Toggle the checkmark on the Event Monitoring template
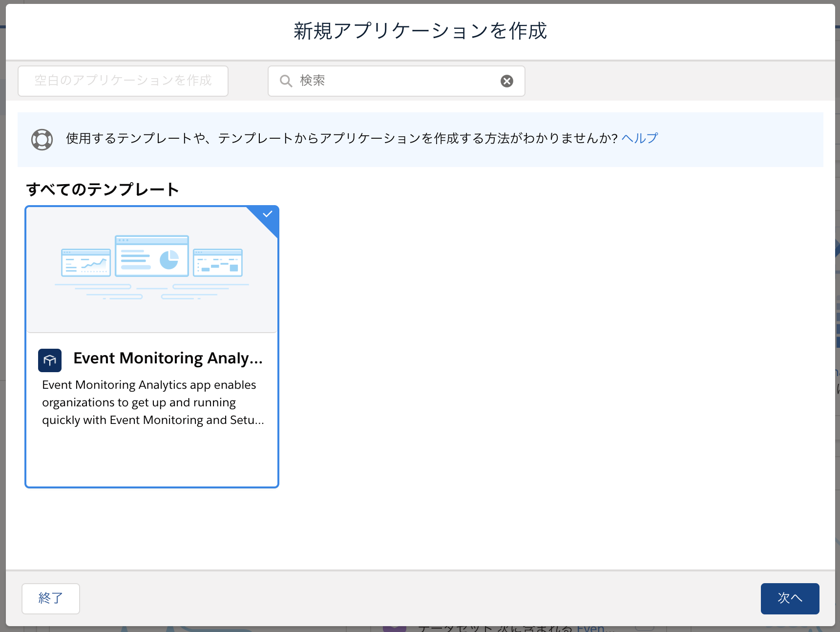This screenshot has height=632, width=840. pyautogui.click(x=267, y=214)
